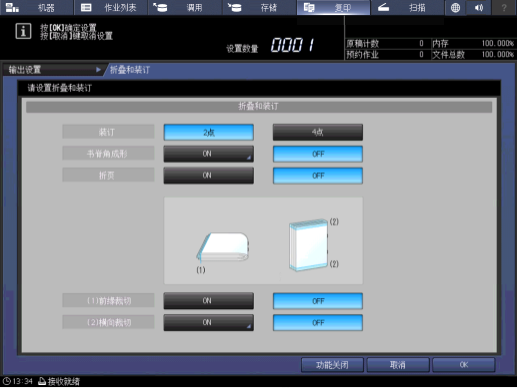The image size is (517, 388).
Task: Click the 文件总数 file total percentage
Action: pos(497,54)
